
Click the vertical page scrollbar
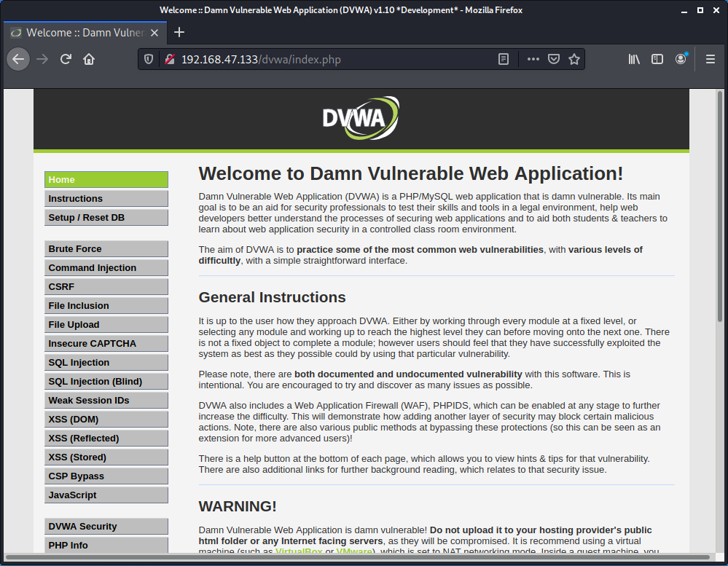click(720, 206)
